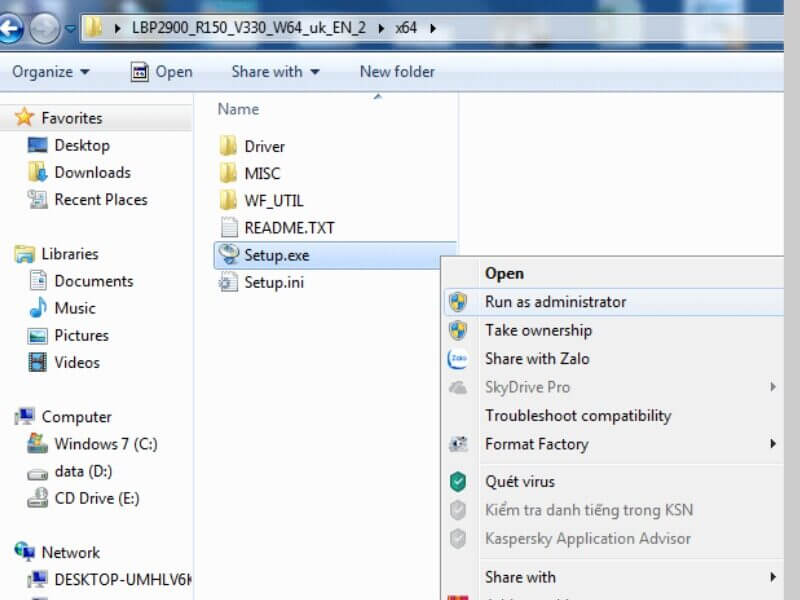The image size is (800, 600).
Task: Expand the Format Factory submenu arrow
Action: (x=773, y=444)
